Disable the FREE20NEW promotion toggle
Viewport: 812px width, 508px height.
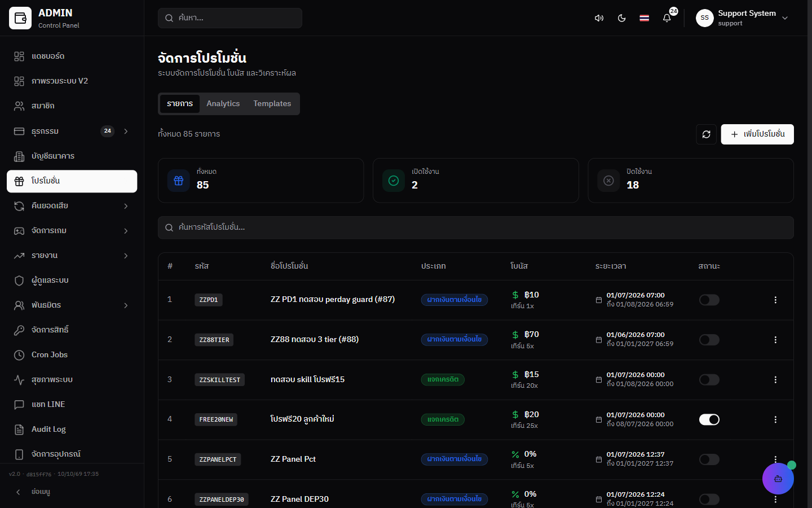coord(709,419)
